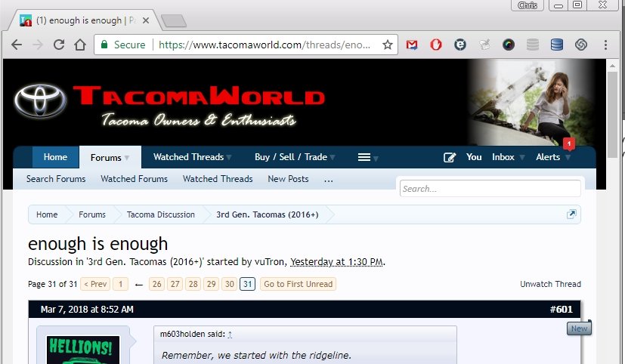Viewport: 625px width, 364px height.
Task: Expand the Forums dropdown arrow
Action: pyautogui.click(x=127, y=158)
